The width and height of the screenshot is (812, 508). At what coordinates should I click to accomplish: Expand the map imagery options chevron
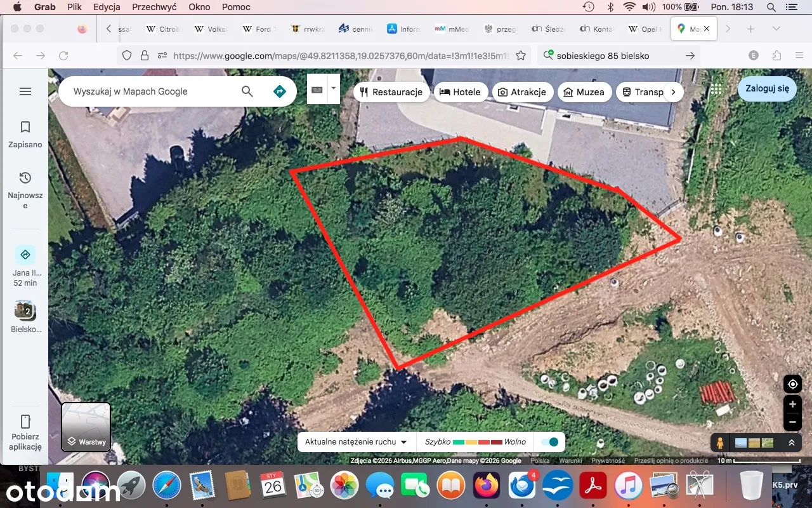pyautogui.click(x=792, y=443)
